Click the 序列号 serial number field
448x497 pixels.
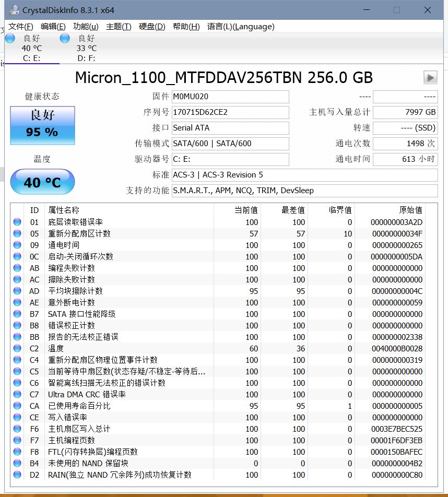point(230,112)
